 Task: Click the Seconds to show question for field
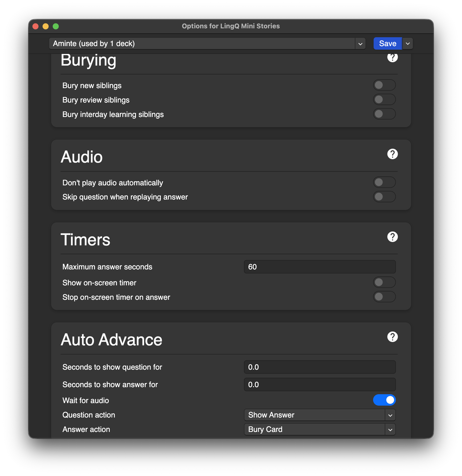pos(320,367)
